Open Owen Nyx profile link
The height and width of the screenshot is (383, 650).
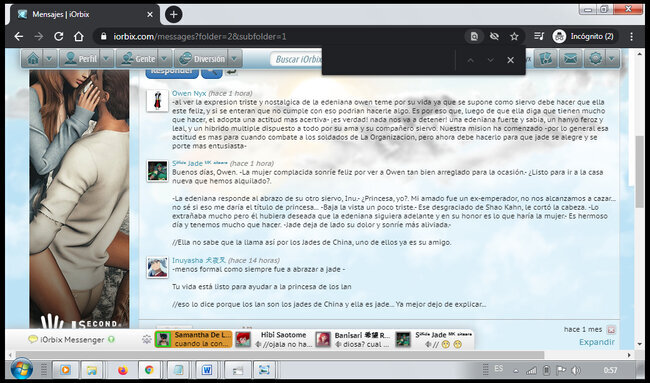[x=189, y=93]
